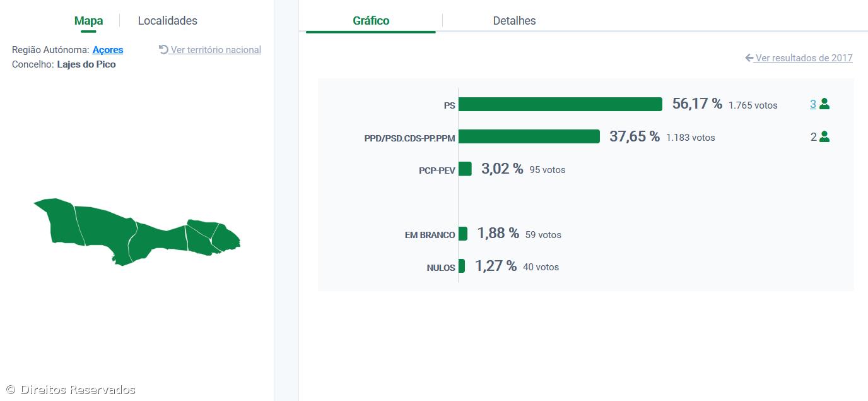The height and width of the screenshot is (401, 868).
Task: Click the person icon in the PPD/PSD.CDS-PP.PPM row
Action: (824, 136)
